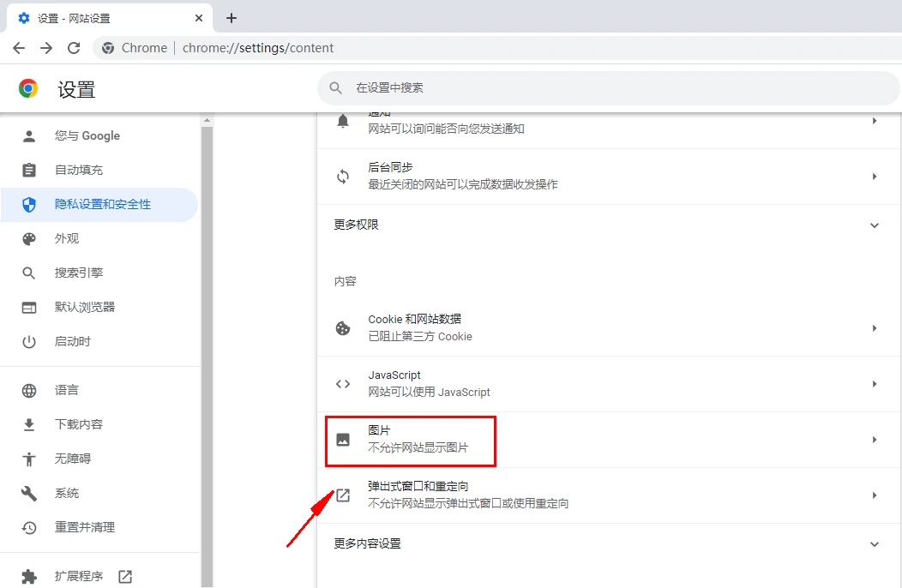
Task: Expand the 更多内容设置 section
Action: 875,543
